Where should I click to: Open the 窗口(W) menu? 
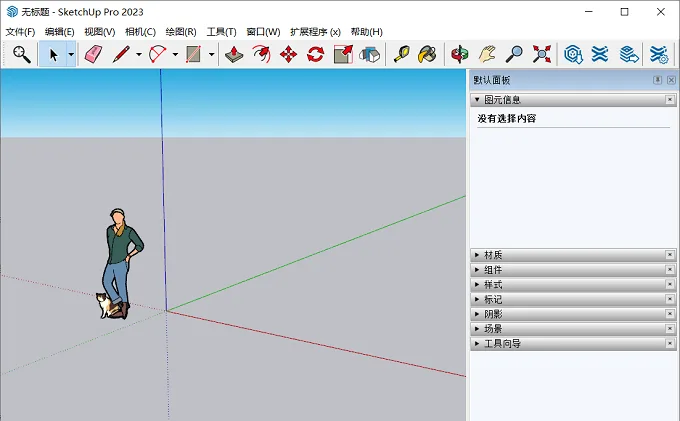[x=263, y=32]
